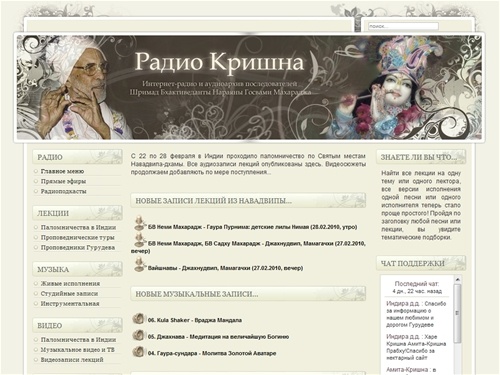Viewport: 500px width, 375px height.
Task: Click the "МУЗЫКА" sidebar heading
Action: (77, 269)
